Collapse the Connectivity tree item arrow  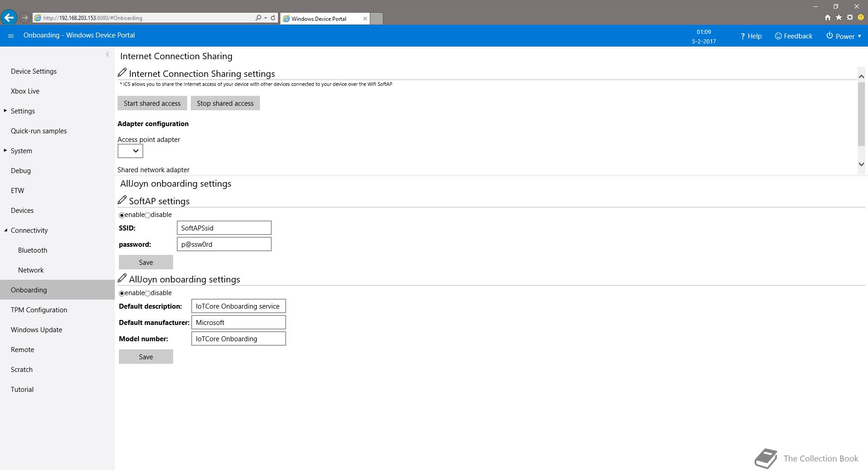(x=5, y=230)
